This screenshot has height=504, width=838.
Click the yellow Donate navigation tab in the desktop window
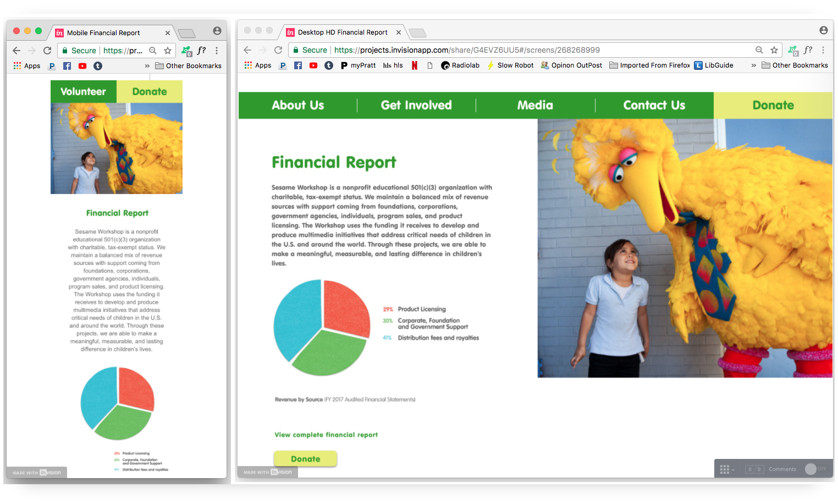[773, 106]
